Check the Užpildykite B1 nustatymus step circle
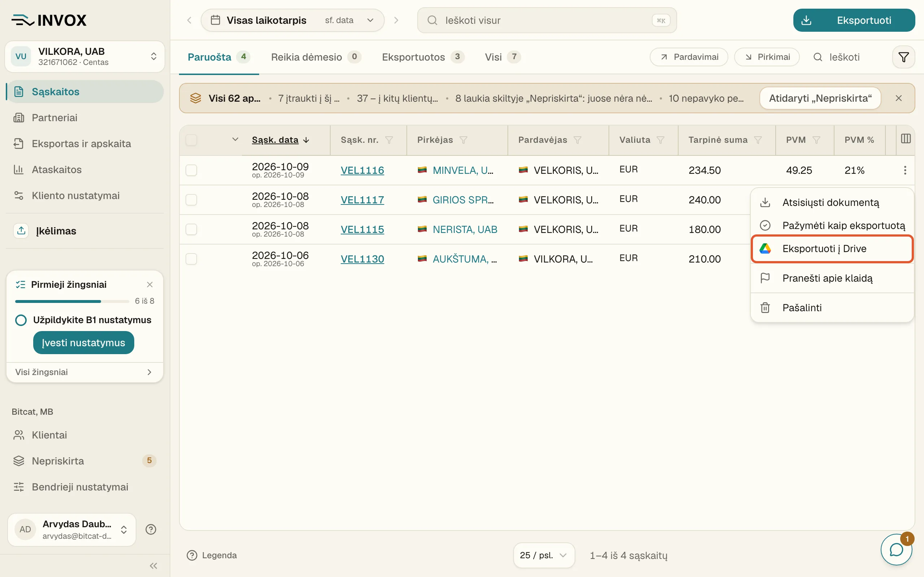Image resolution: width=924 pixels, height=577 pixels. (x=21, y=320)
